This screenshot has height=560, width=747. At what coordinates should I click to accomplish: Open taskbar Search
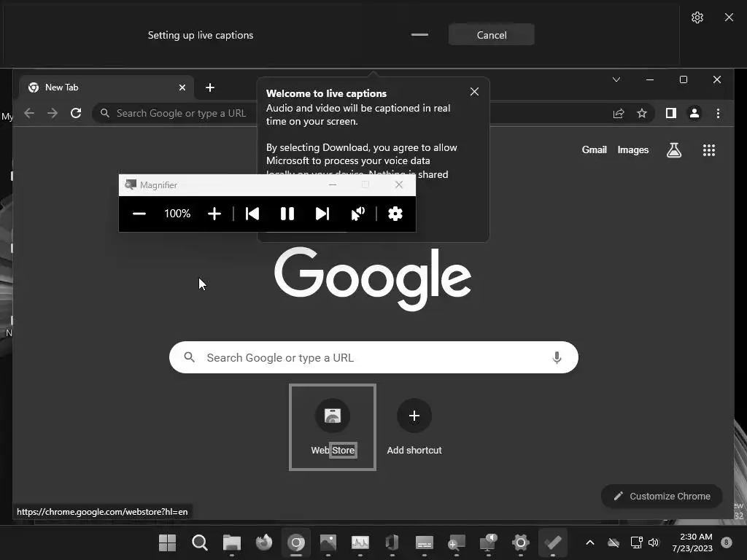click(x=200, y=542)
